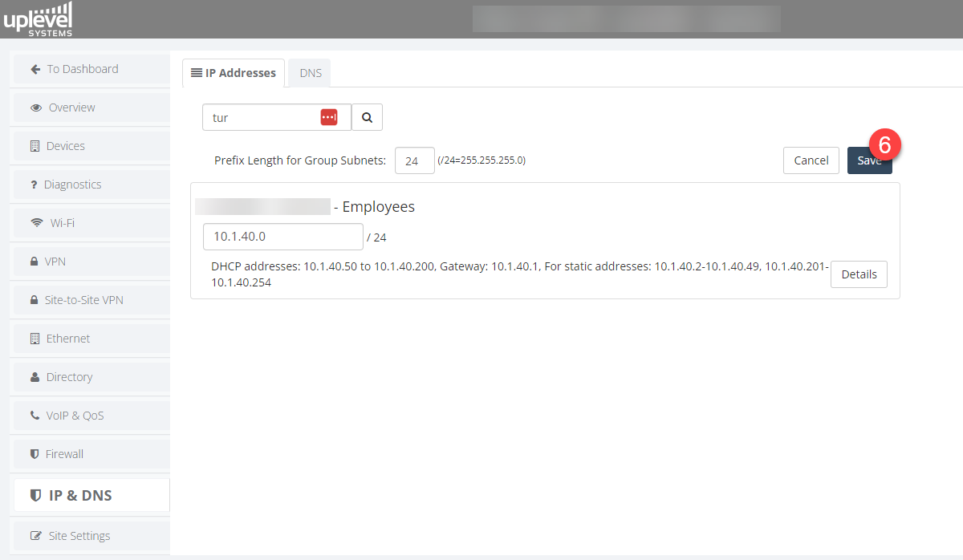Switch to the DNS tab
This screenshot has width=963, height=560.
pyautogui.click(x=311, y=73)
